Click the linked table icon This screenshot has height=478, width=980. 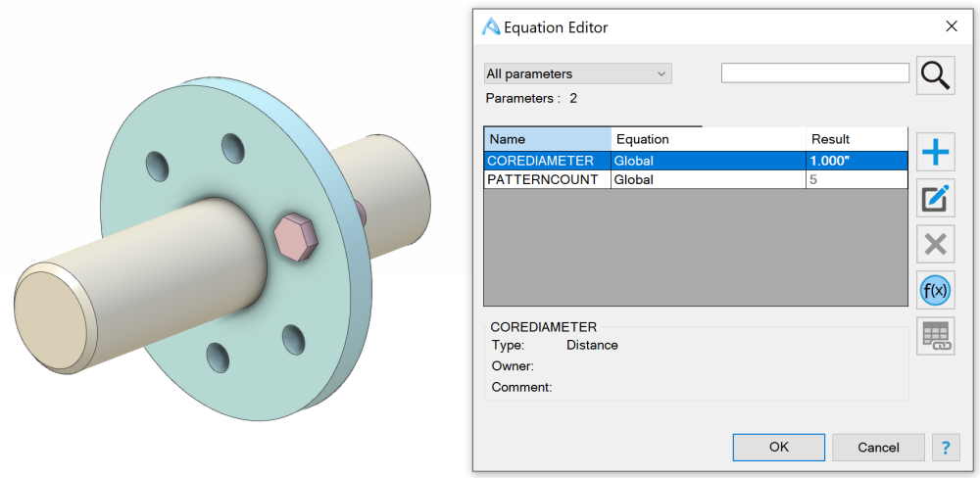(935, 336)
